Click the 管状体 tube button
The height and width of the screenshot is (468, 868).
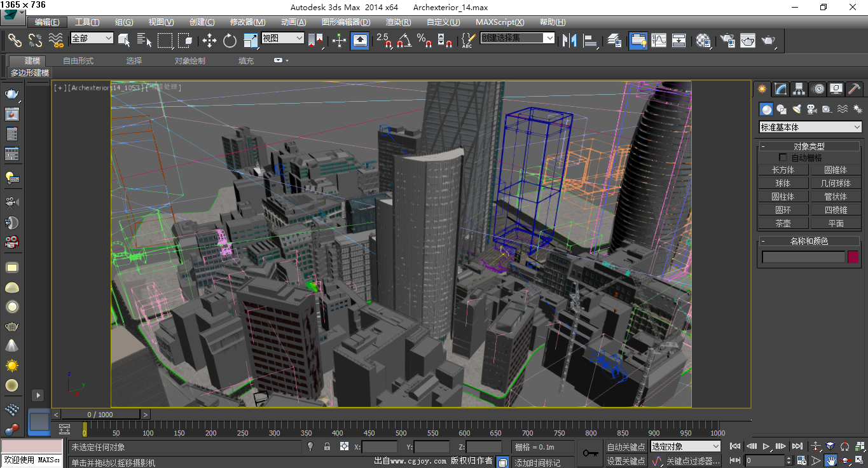836,196
